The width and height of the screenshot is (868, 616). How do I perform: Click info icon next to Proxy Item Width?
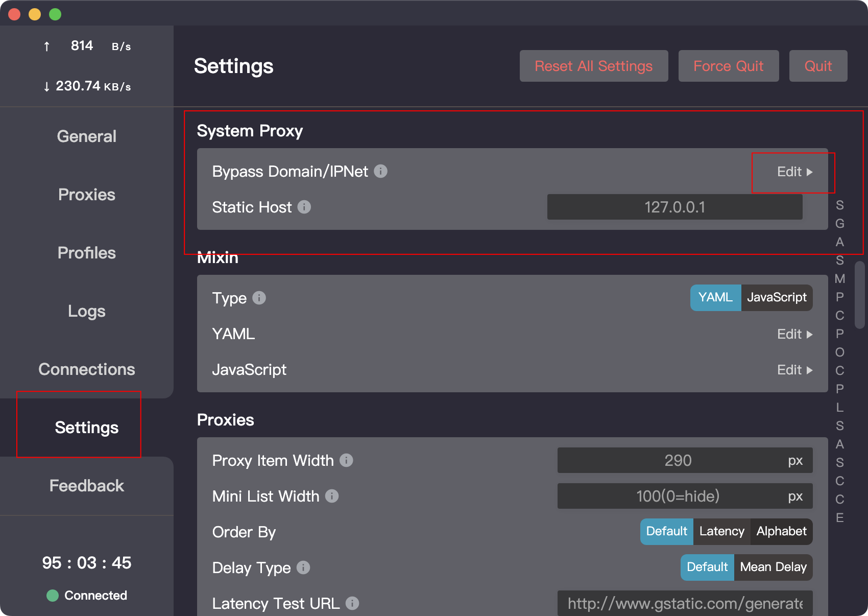point(346,460)
